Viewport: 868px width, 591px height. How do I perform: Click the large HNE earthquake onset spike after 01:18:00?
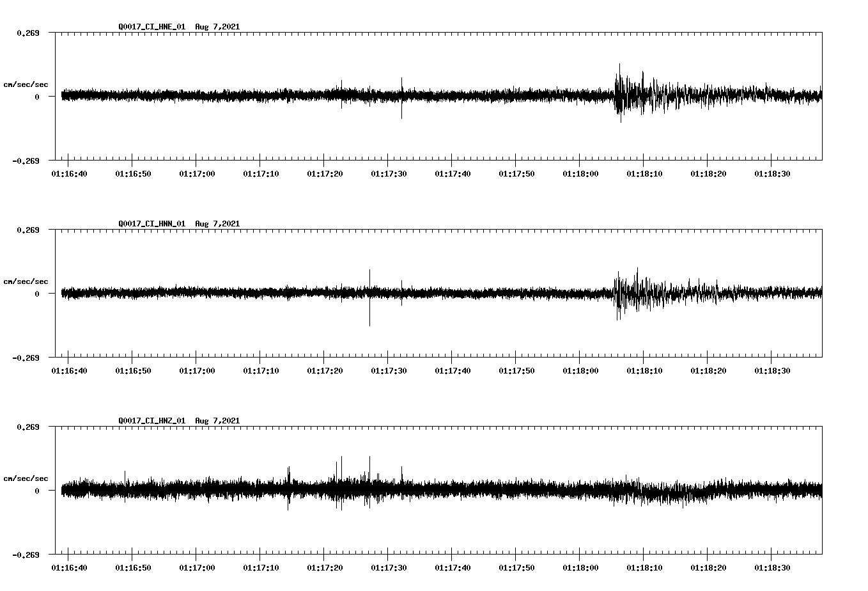(619, 93)
